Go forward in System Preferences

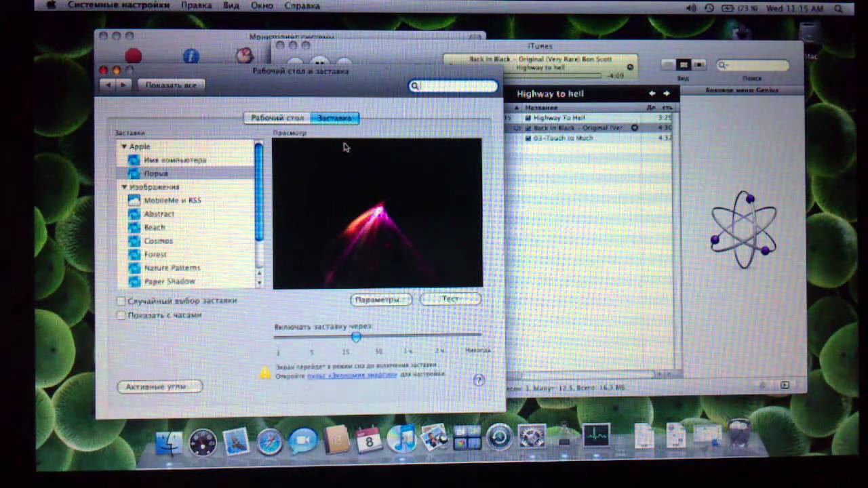(x=123, y=85)
